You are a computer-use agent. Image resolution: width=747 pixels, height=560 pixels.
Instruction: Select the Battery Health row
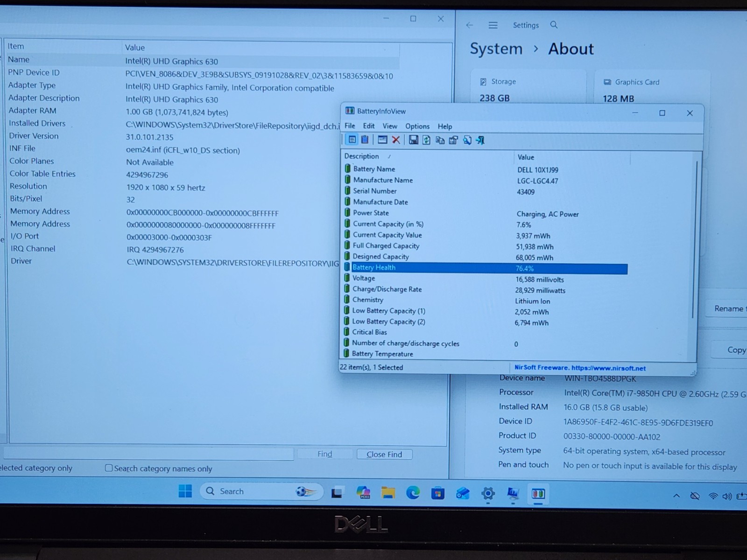(x=486, y=268)
